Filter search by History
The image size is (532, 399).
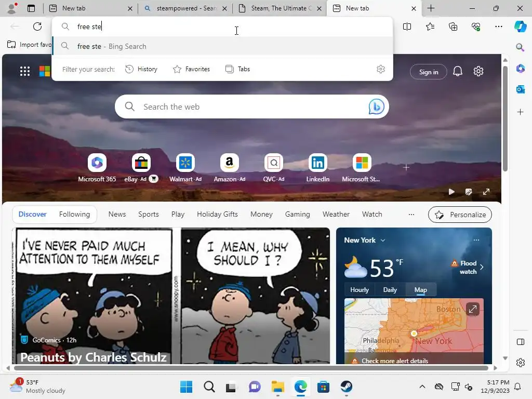tap(141, 69)
